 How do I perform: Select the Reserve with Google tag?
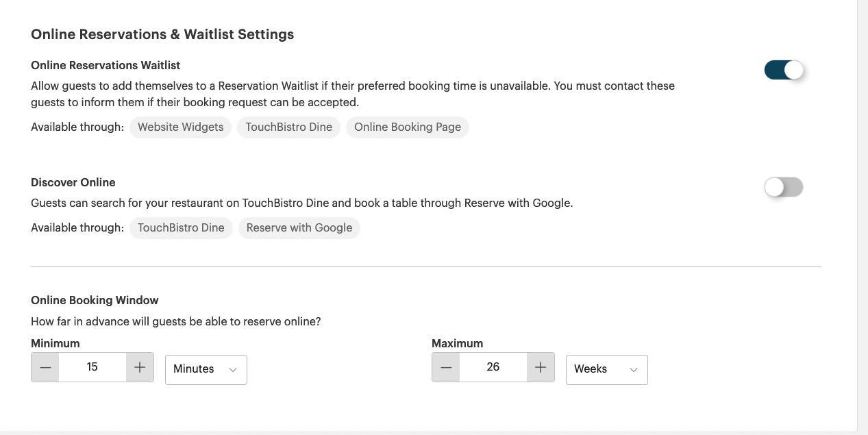299,227
